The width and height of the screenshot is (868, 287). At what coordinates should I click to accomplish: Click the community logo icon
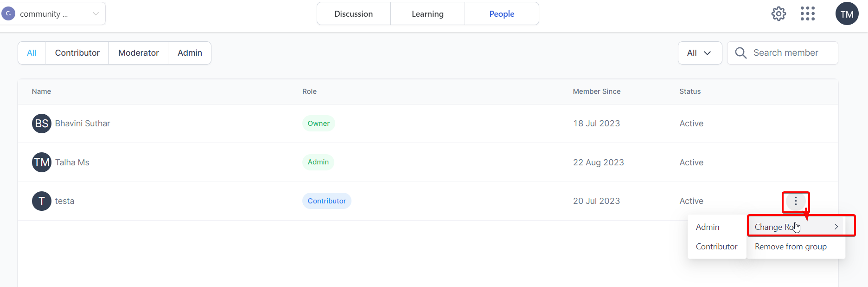8,13
